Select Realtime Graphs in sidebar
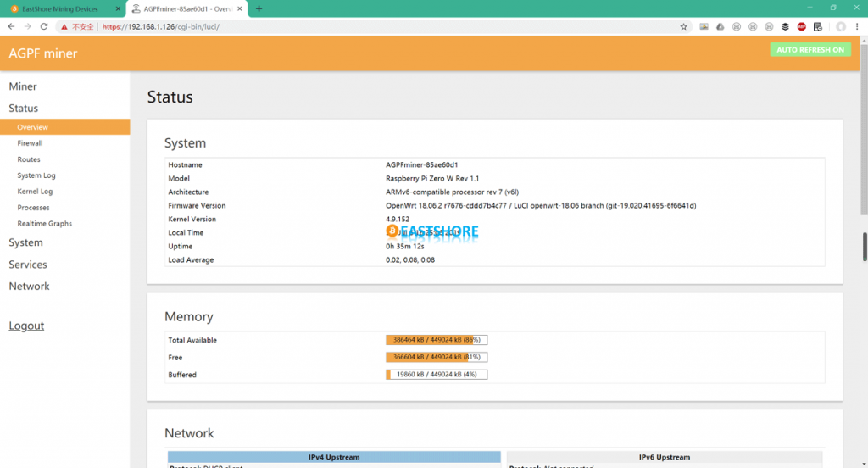868x468 pixels. [x=44, y=224]
